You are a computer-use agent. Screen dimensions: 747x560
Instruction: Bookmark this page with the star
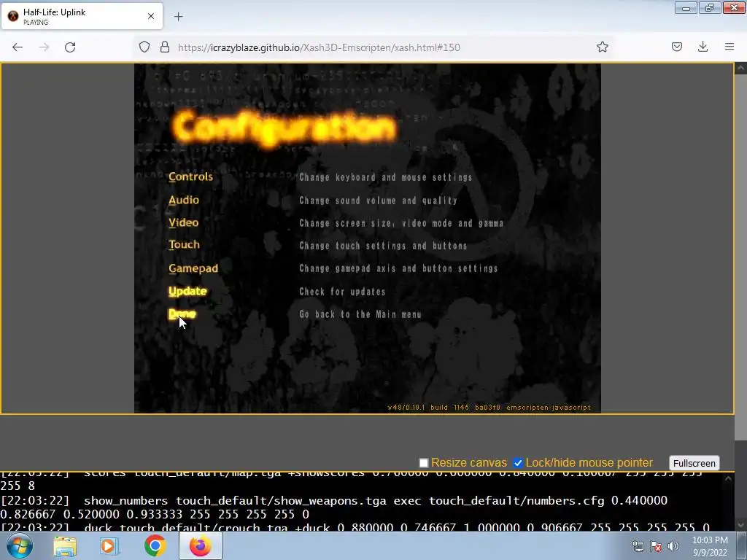(x=602, y=47)
